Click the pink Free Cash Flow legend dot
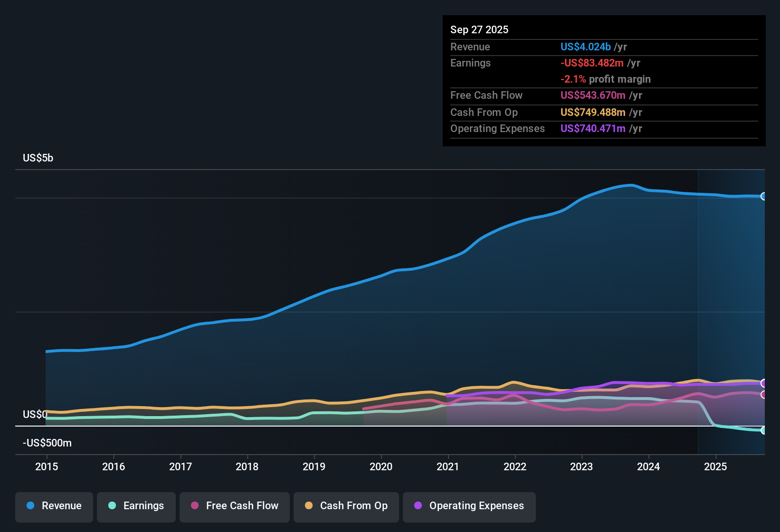780x532 pixels. coord(194,506)
